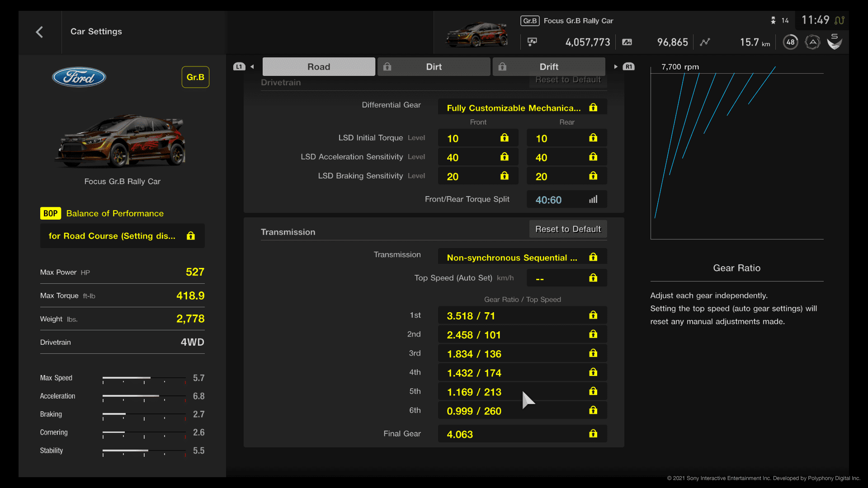868x488 pixels.
Task: Click lock on rear LSD Braking Sensitivity
Action: (593, 176)
